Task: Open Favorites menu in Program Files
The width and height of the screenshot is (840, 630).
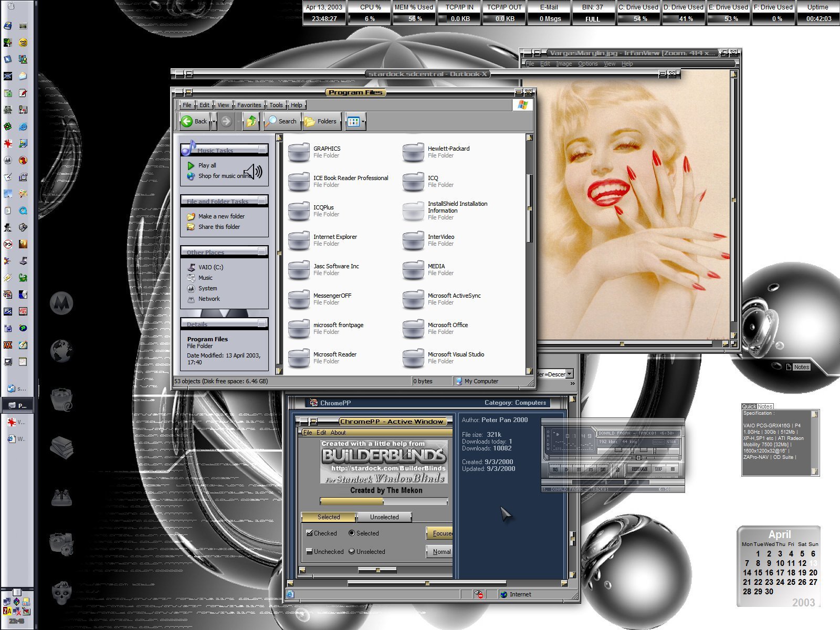Action: pyautogui.click(x=249, y=105)
